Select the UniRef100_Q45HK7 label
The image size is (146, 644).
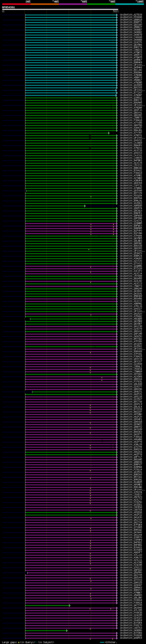point(131,60)
